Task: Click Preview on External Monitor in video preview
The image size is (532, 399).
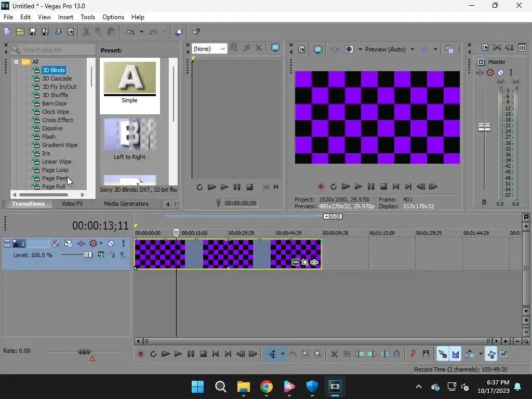Action: tap(317, 49)
